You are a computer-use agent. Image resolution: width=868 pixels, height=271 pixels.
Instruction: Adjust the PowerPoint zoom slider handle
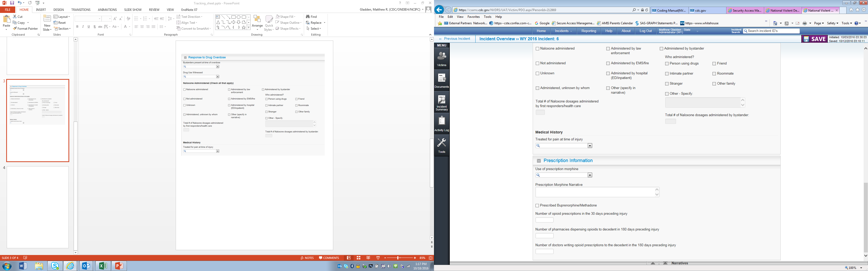[398, 258]
